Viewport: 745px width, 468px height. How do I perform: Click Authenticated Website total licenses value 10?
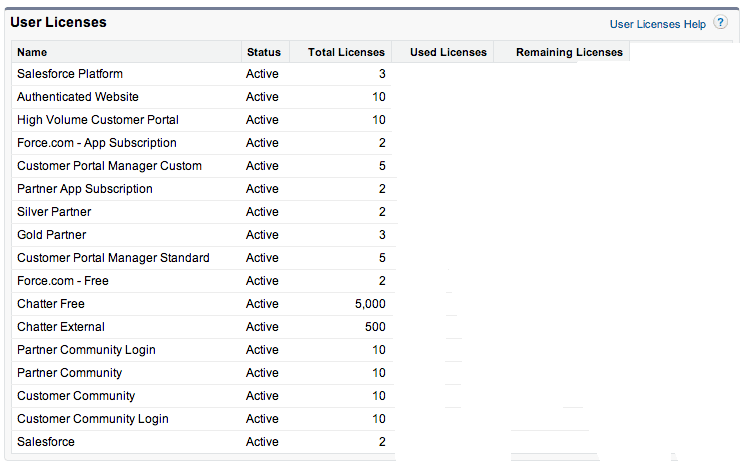click(378, 97)
